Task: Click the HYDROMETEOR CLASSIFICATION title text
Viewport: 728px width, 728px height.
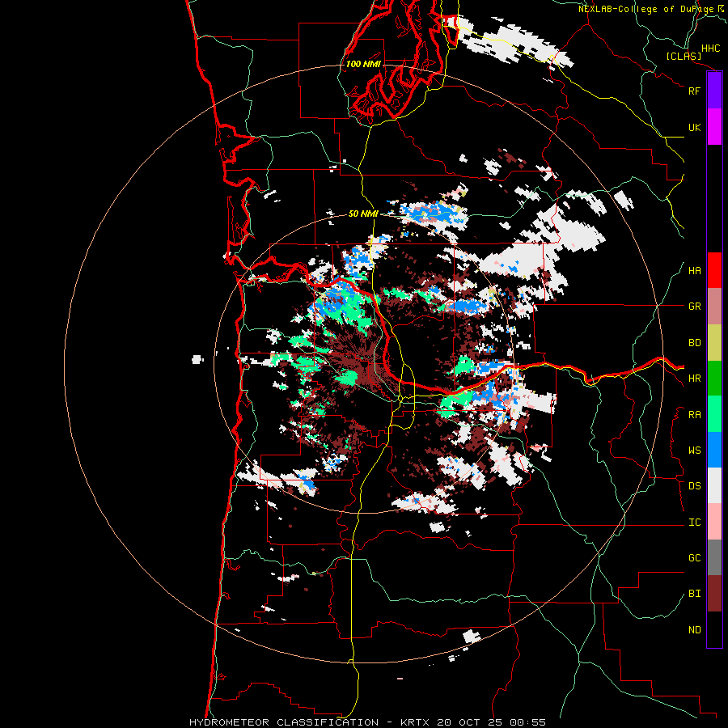Action: tap(284, 722)
